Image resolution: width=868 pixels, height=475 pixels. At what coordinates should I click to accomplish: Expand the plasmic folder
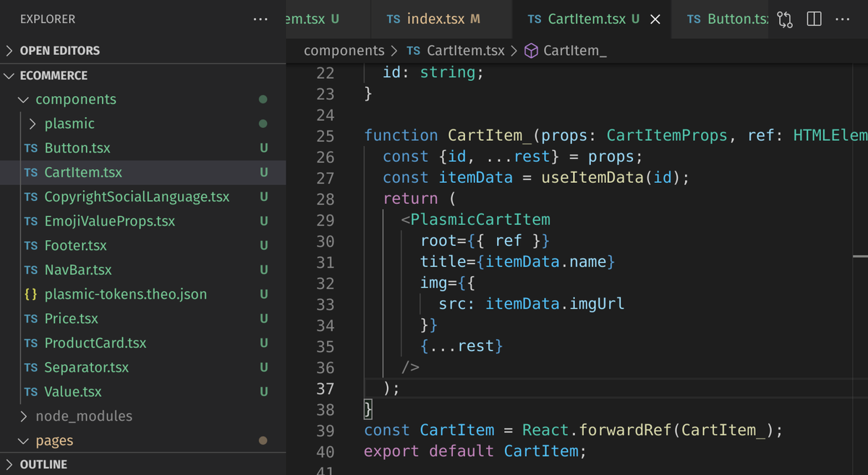point(33,124)
